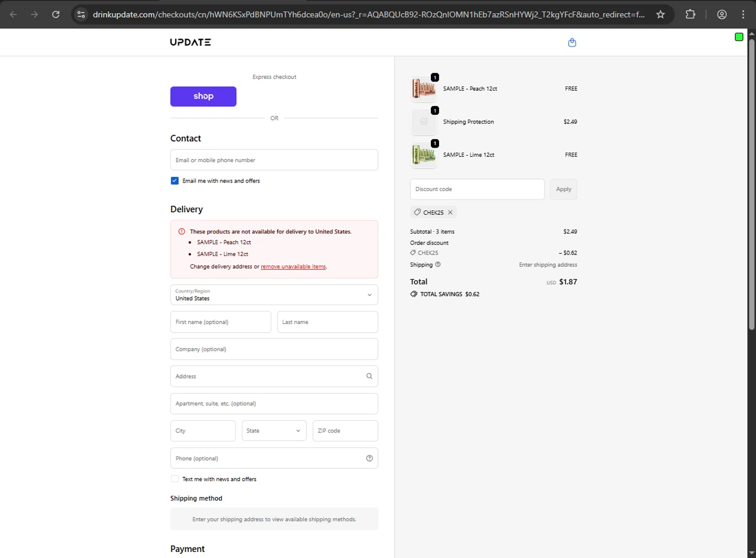The width and height of the screenshot is (756, 558).
Task: Focus the First name (optional) field
Action: pos(221,322)
